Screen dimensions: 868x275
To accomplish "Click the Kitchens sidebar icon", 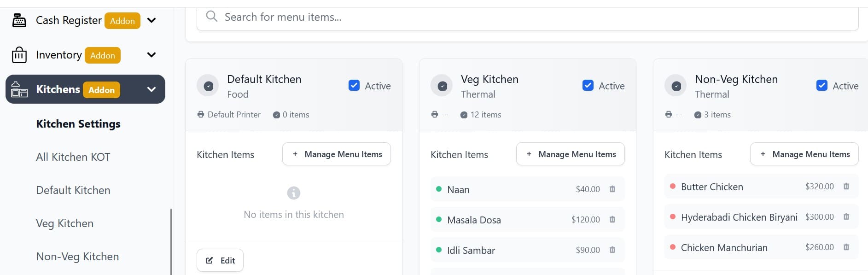I will [19, 89].
